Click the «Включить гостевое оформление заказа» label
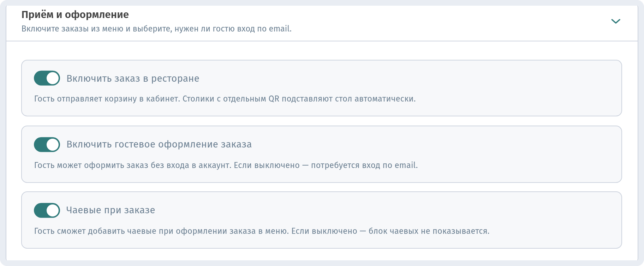The image size is (644, 266). [159, 144]
